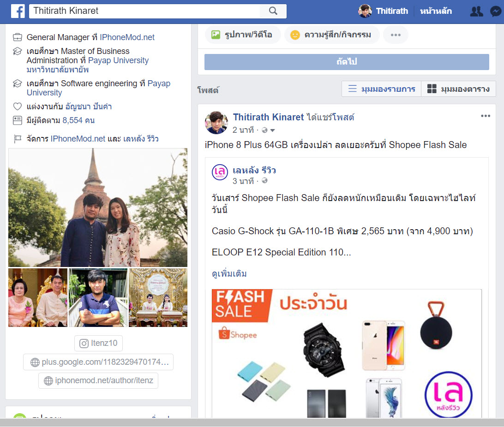The height and width of the screenshot is (427, 504).
Task: Open the ellipsis options menu on the shared post
Action: 486,116
